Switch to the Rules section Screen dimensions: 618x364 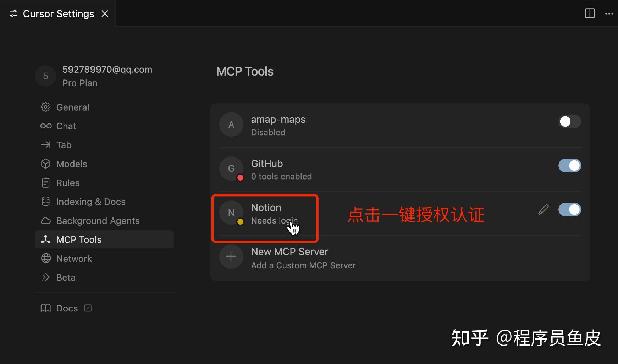pos(104,183)
